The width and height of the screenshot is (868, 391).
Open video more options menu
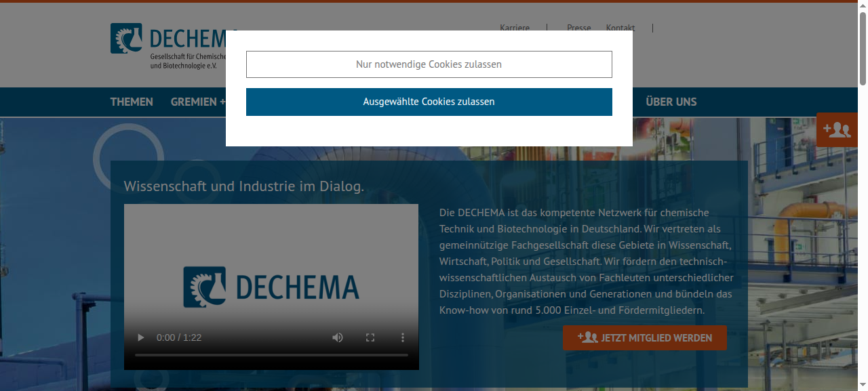click(x=402, y=337)
